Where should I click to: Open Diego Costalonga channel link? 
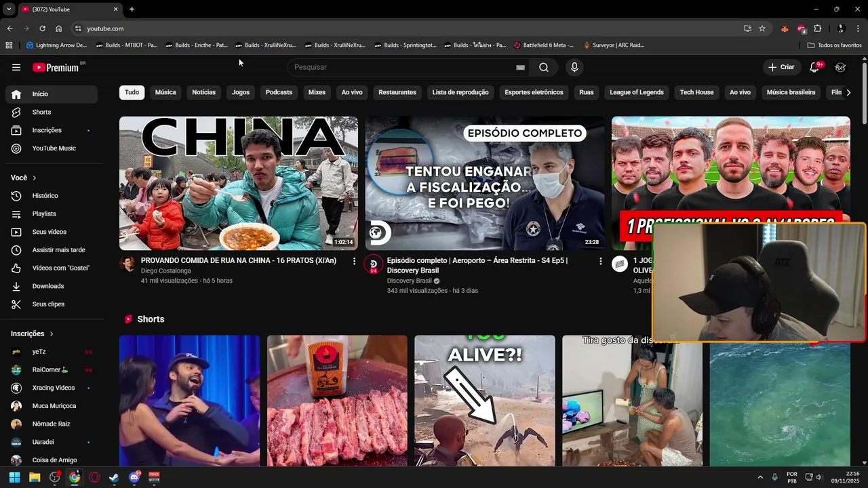tap(166, 270)
